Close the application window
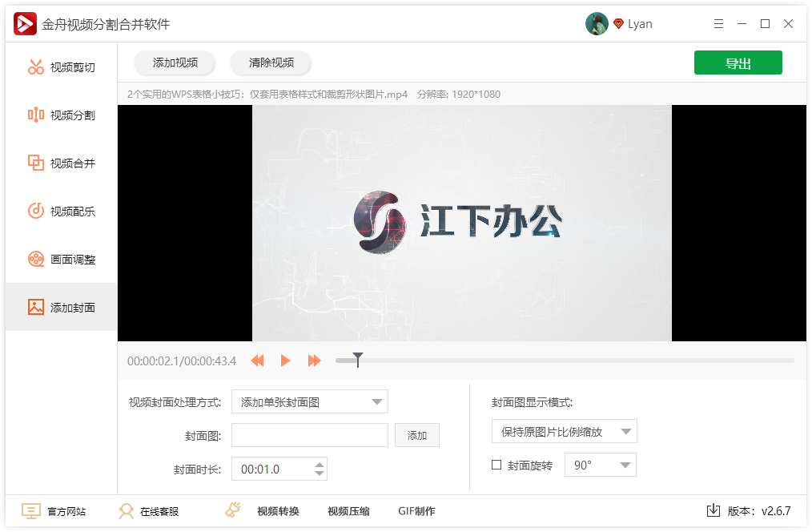Image resolution: width=812 pixels, height=532 pixels. pos(788,24)
